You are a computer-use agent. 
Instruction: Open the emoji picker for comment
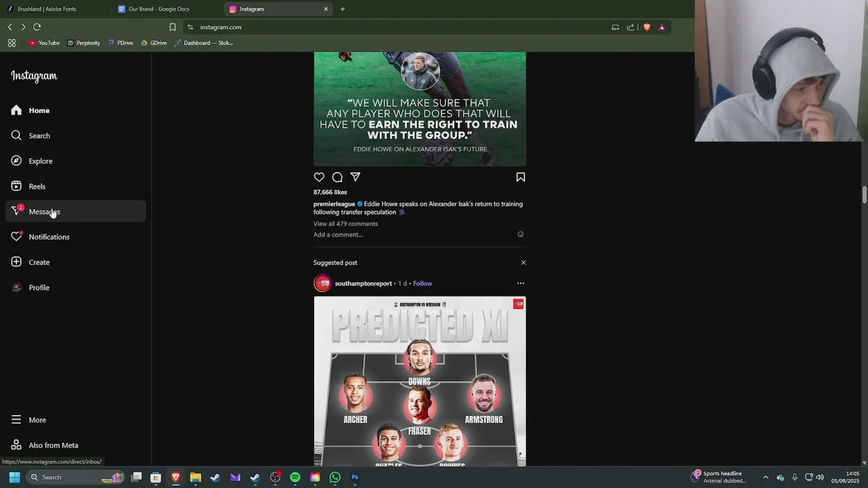521,235
